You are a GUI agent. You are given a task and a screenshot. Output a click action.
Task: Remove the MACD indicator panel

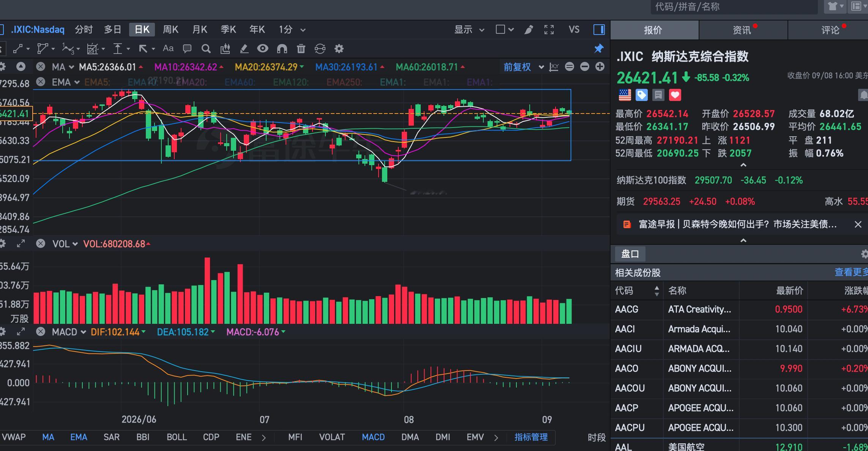coord(41,332)
